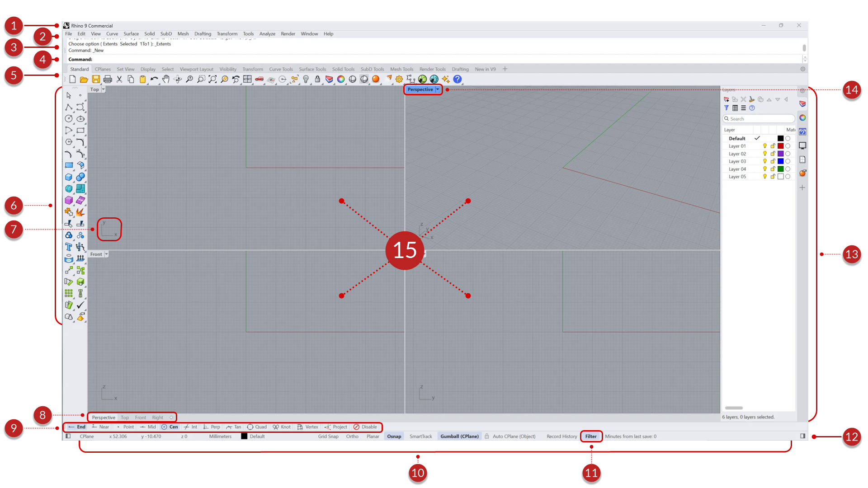The width and height of the screenshot is (868, 488).
Task: Click the Search field in Layers panel
Action: click(759, 119)
